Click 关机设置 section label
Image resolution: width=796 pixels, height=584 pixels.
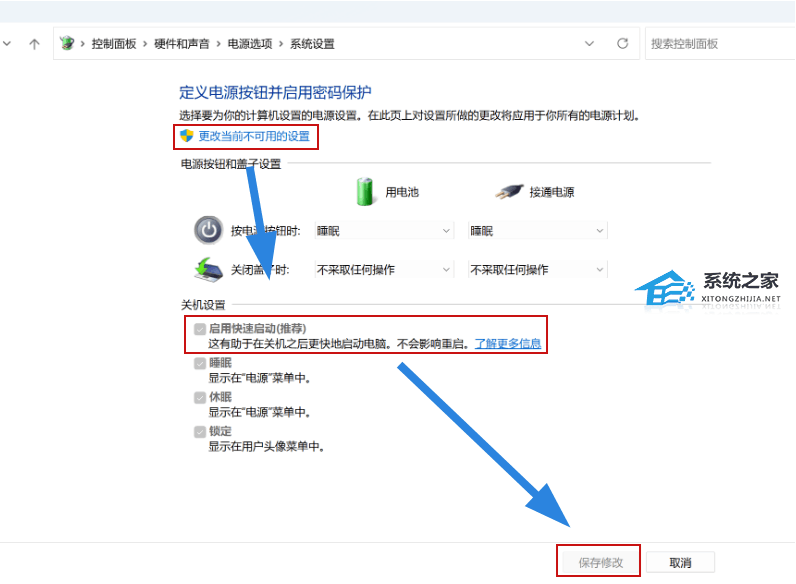pos(203,305)
